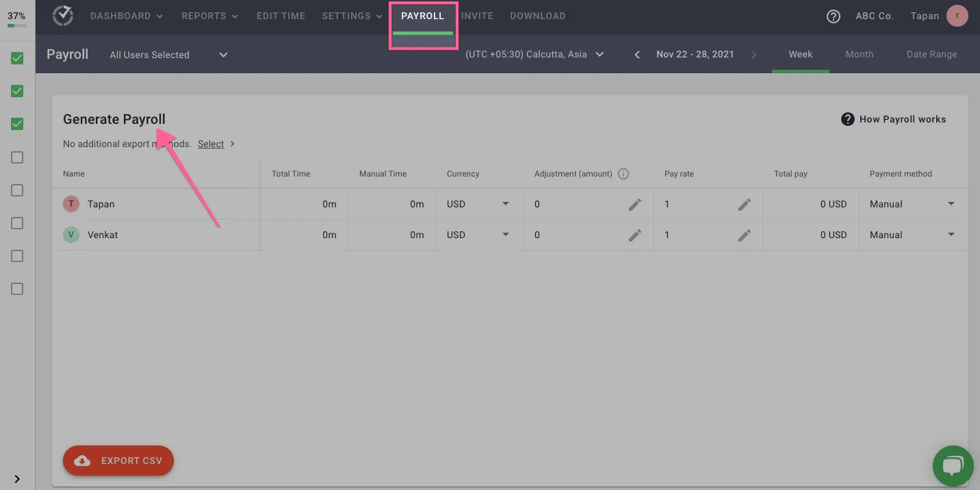Open the Dashboard dropdown menu

(127, 16)
